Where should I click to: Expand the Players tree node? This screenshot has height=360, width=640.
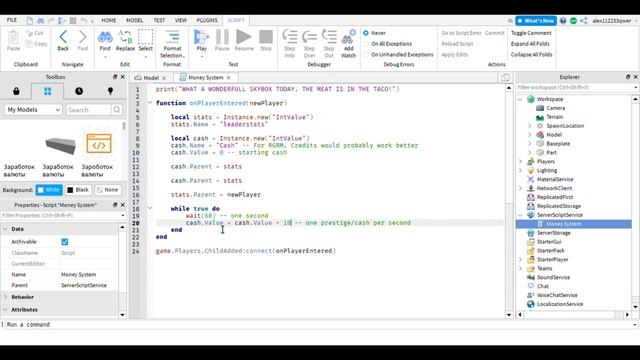pyautogui.click(x=520, y=162)
